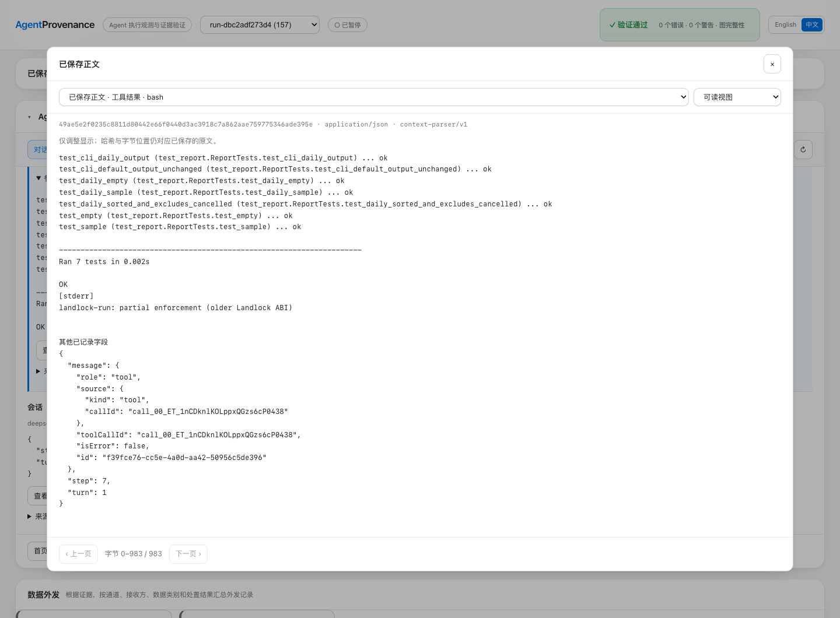Click the "step": 7 JSON line
The height and width of the screenshot is (618, 840).
click(x=89, y=481)
